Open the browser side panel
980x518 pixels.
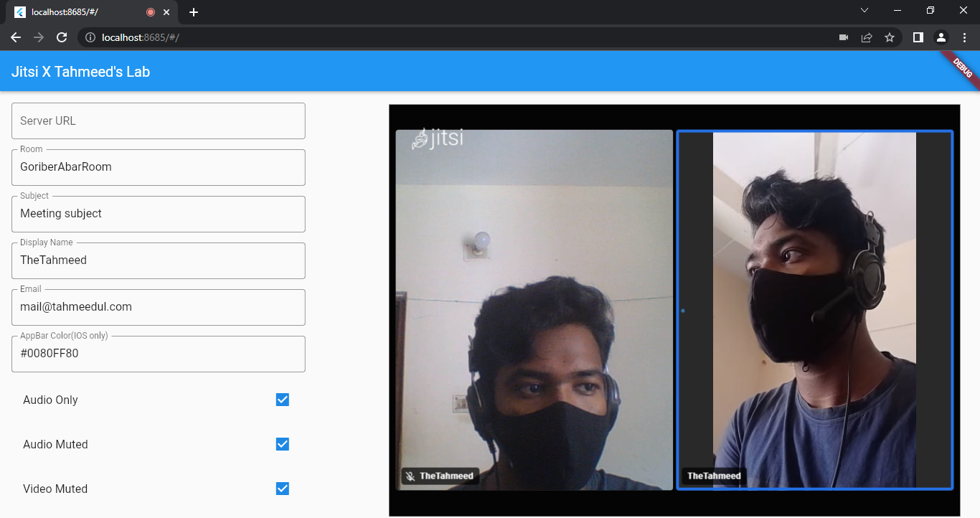pyautogui.click(x=918, y=37)
